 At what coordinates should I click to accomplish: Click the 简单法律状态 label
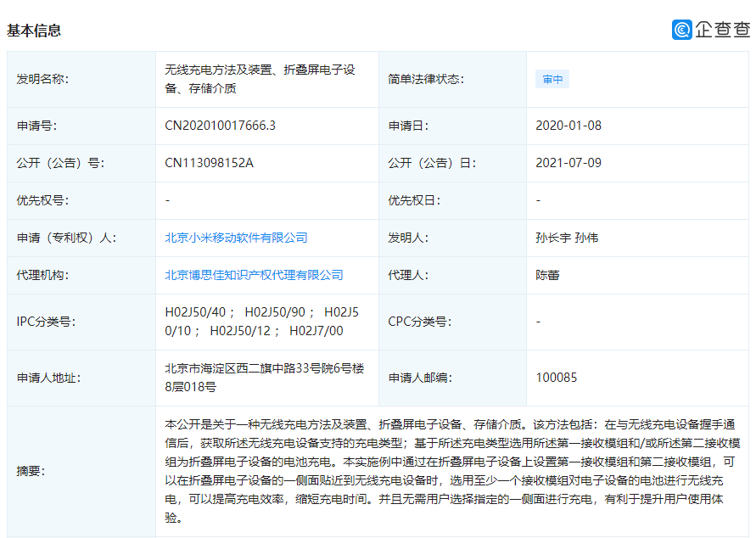pyautogui.click(x=426, y=80)
